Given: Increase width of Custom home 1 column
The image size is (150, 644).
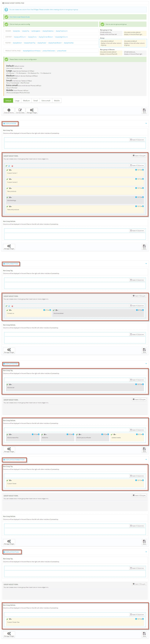Looking at the screenshot, I should click(x=143, y=170).
